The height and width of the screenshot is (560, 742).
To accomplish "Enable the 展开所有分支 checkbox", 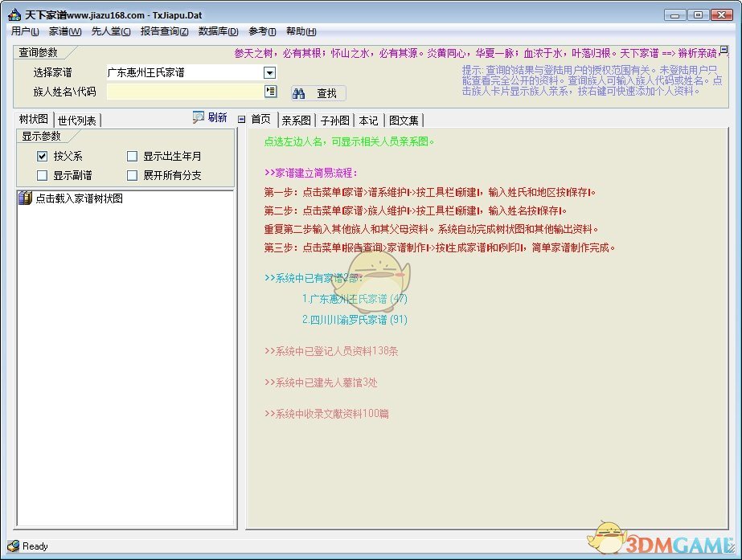I will click(x=132, y=175).
